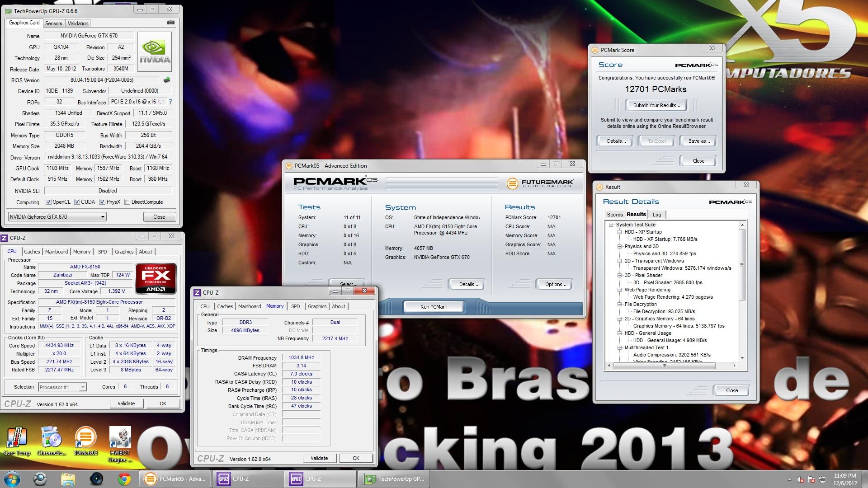Click Options... in PCMark05 Results
This screenshot has height=488, width=868.
(x=555, y=284)
